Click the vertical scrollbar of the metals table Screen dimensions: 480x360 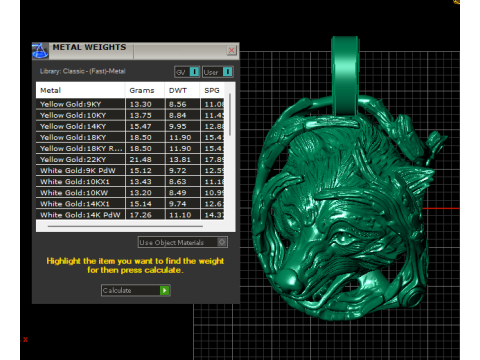pyautogui.click(x=230, y=115)
